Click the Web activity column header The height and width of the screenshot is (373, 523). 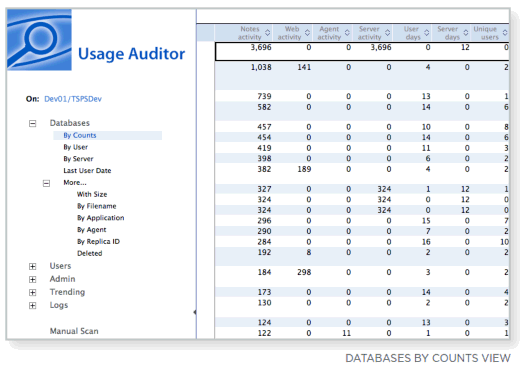point(293,33)
